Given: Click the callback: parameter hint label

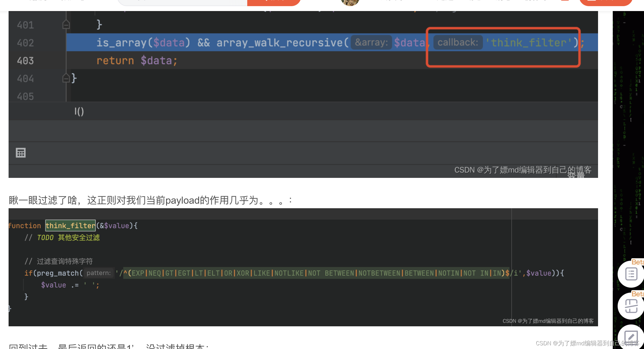Looking at the screenshot, I should (x=458, y=43).
